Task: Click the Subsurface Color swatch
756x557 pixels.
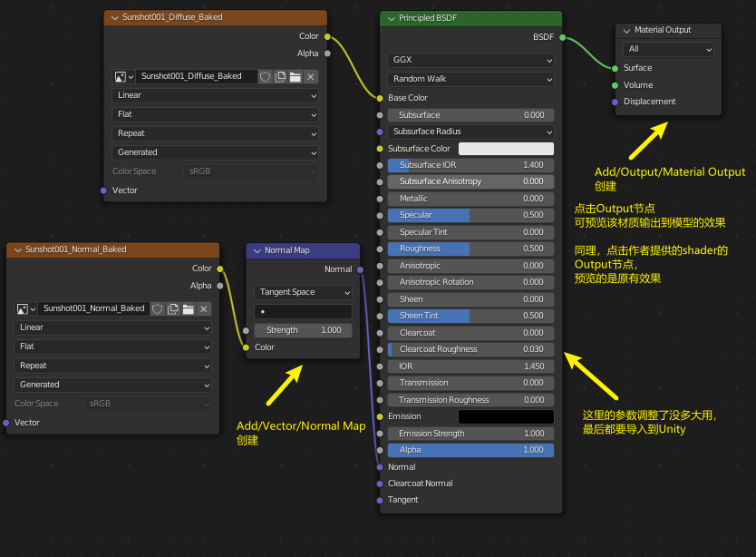Action: [x=506, y=149]
